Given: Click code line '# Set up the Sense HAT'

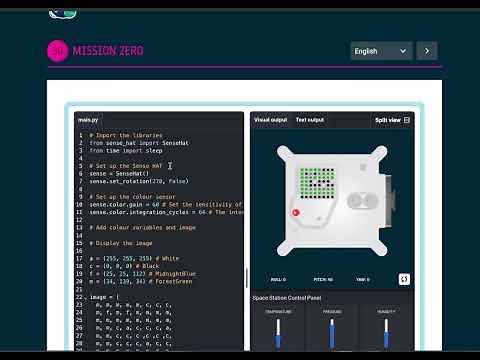Looking at the screenshot, I should [126, 166].
